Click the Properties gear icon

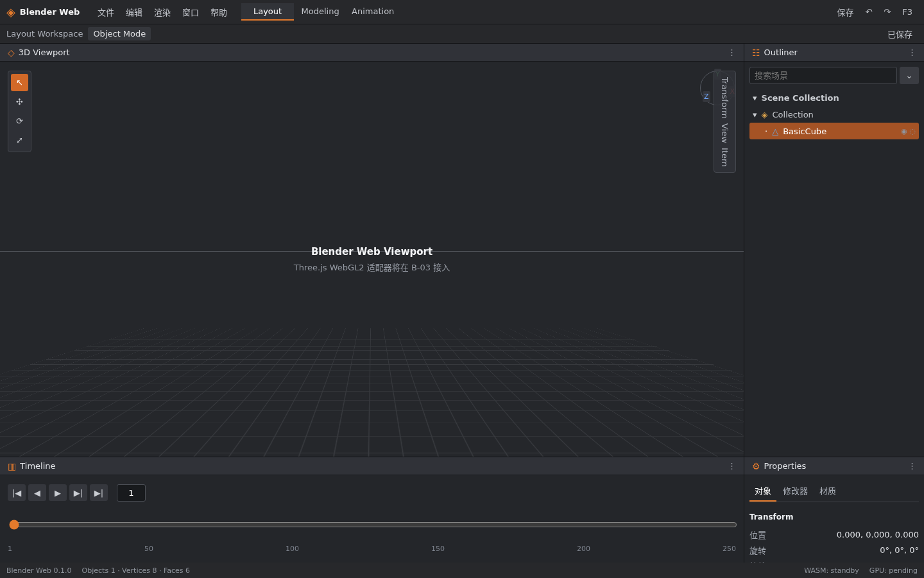(x=756, y=466)
